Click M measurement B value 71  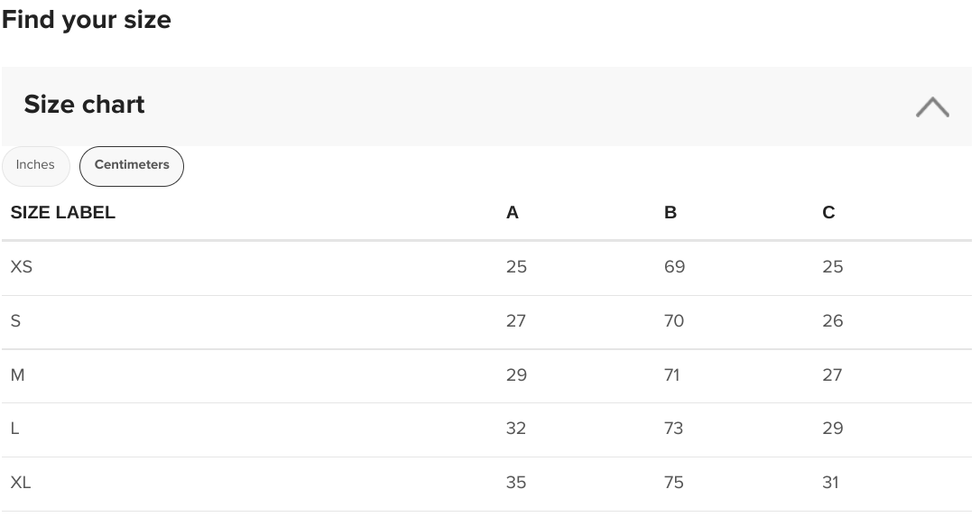tap(671, 375)
